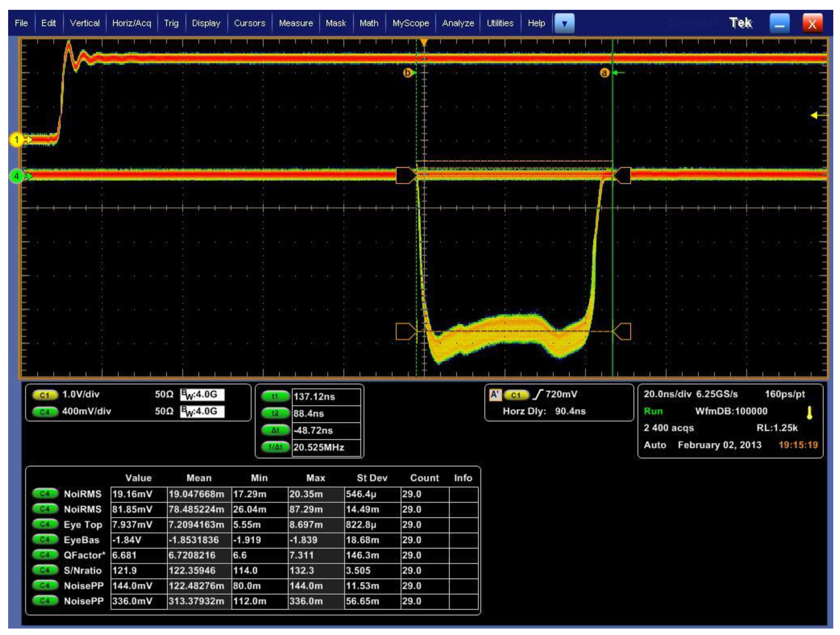This screenshot has height=635, width=840.
Task: Click the QFactor measurement C4 badge
Action: click(45, 555)
